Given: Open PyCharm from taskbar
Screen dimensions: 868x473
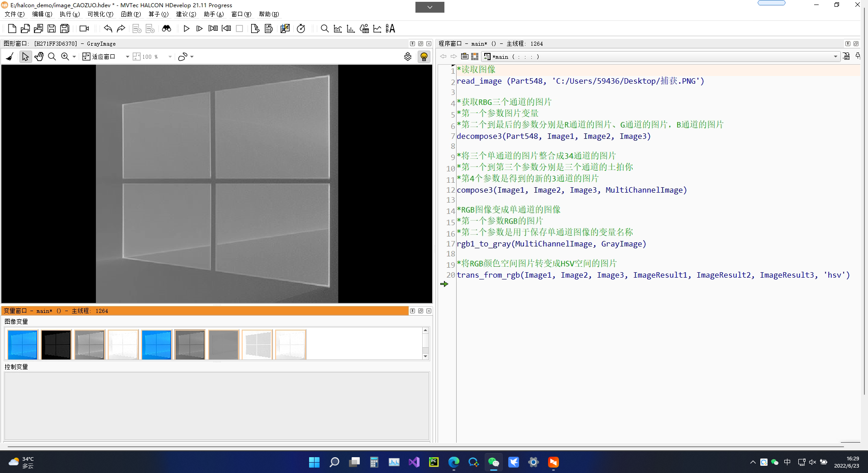Looking at the screenshot, I should [434, 462].
